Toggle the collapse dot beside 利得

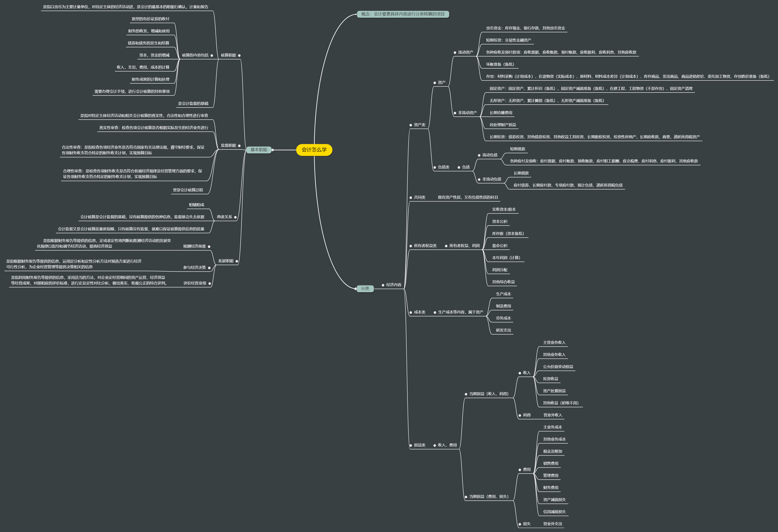tap(520, 416)
